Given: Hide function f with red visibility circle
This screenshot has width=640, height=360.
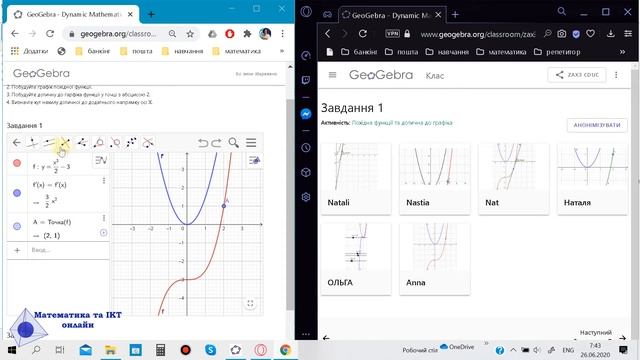Looking at the screenshot, I should click(x=17, y=163).
